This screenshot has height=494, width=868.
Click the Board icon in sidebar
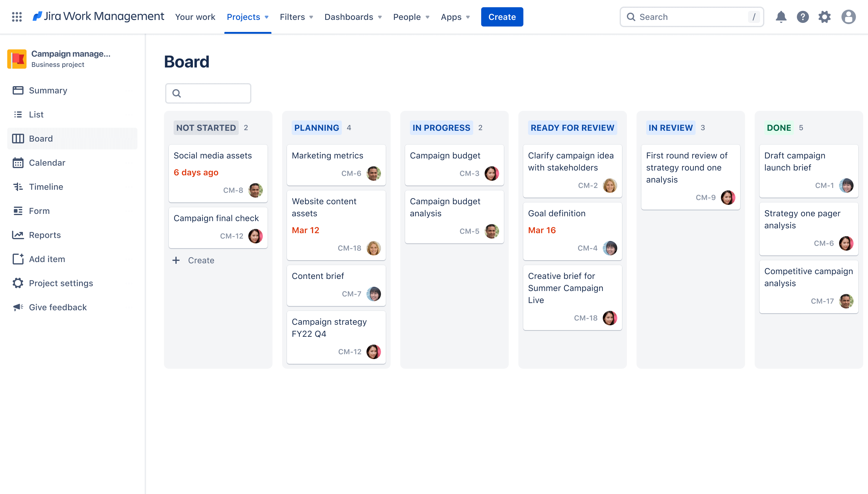coord(17,138)
